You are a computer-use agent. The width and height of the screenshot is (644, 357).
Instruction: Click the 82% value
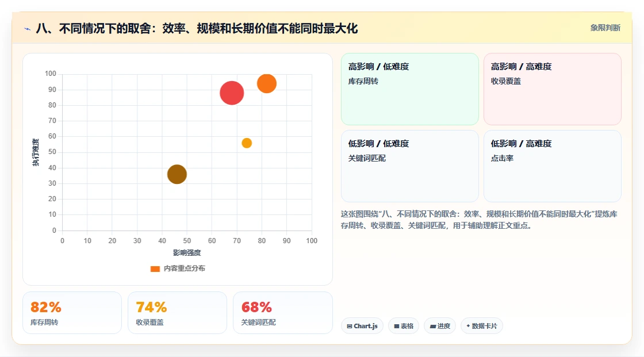click(x=45, y=308)
